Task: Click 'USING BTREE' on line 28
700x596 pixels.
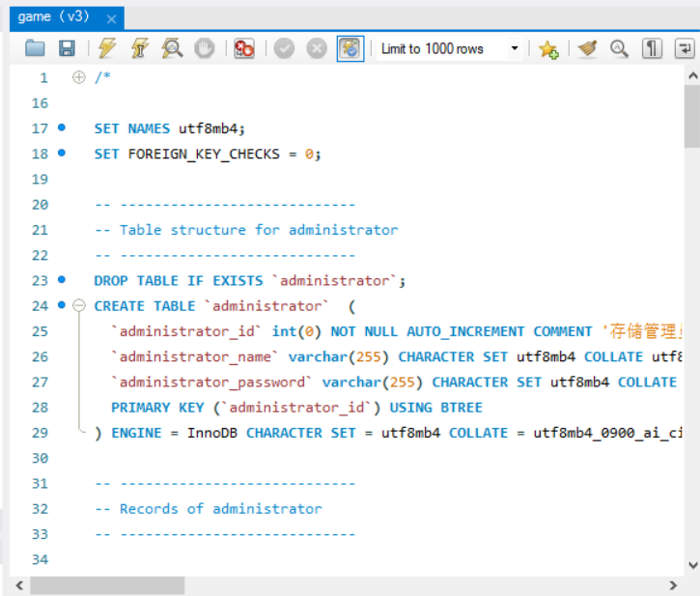Action: pos(436,408)
